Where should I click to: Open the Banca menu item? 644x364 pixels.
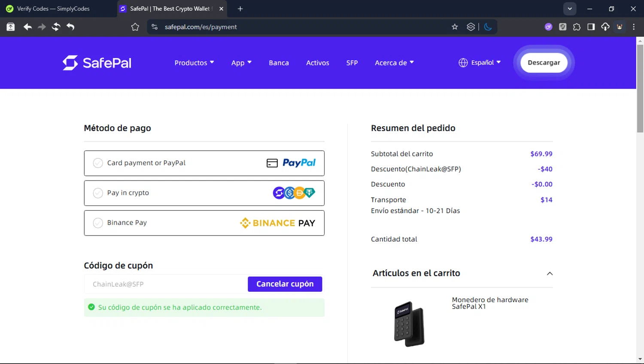point(279,63)
